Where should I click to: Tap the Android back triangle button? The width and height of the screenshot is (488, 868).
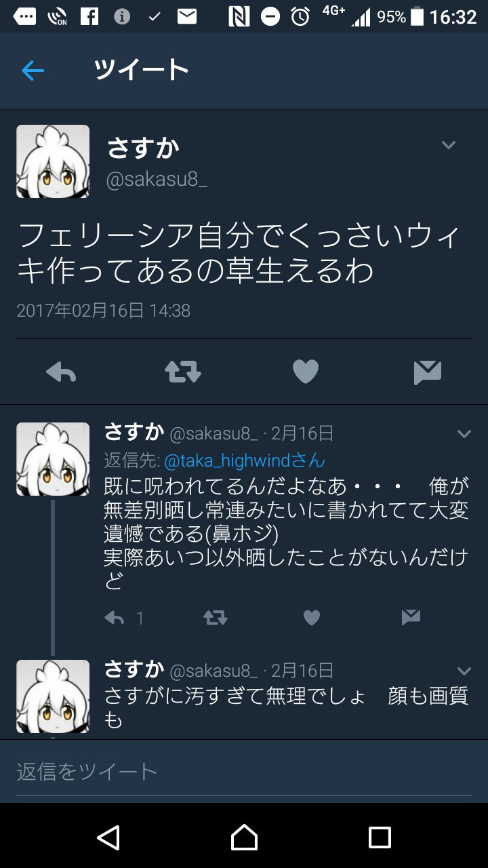click(108, 837)
